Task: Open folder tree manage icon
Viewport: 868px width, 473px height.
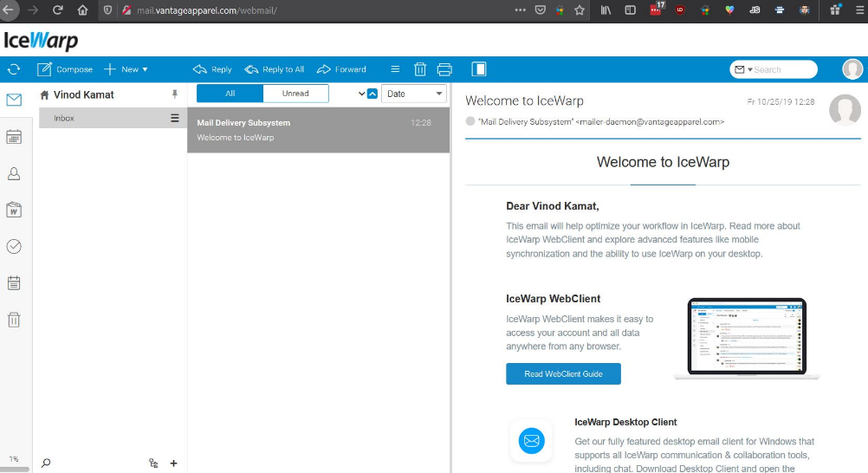Action: pos(153,463)
